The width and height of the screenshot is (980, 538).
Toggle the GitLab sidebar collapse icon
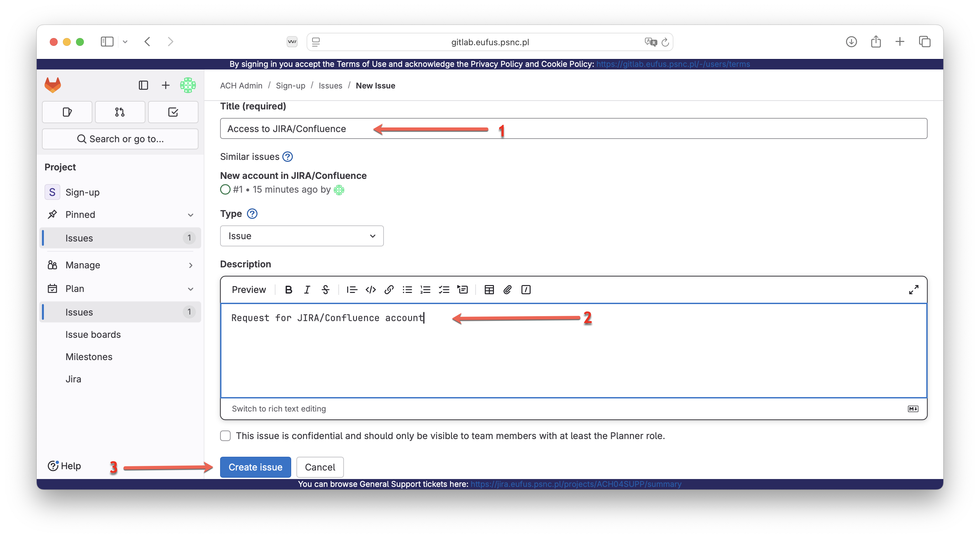(x=143, y=85)
